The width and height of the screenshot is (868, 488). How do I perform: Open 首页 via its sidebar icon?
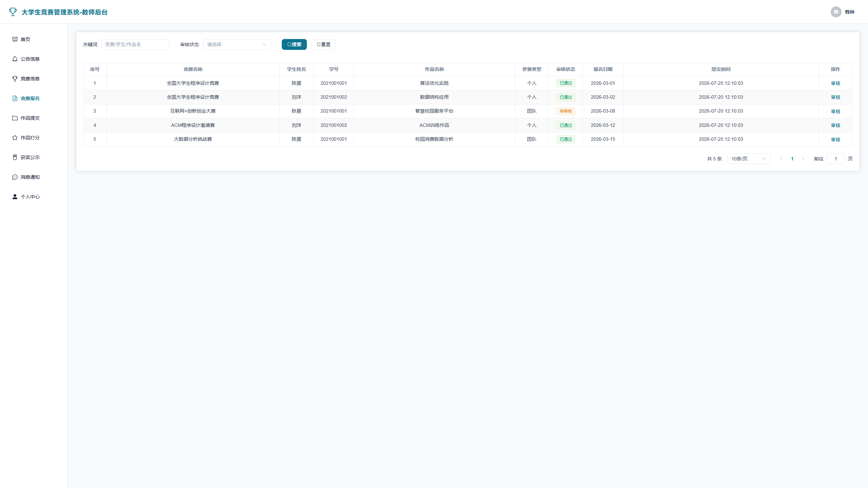tap(15, 39)
